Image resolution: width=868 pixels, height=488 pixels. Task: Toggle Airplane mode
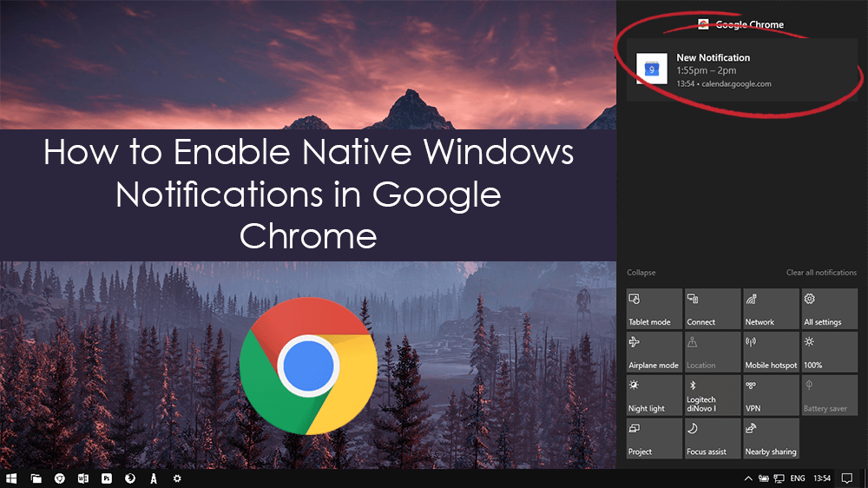[x=654, y=353]
